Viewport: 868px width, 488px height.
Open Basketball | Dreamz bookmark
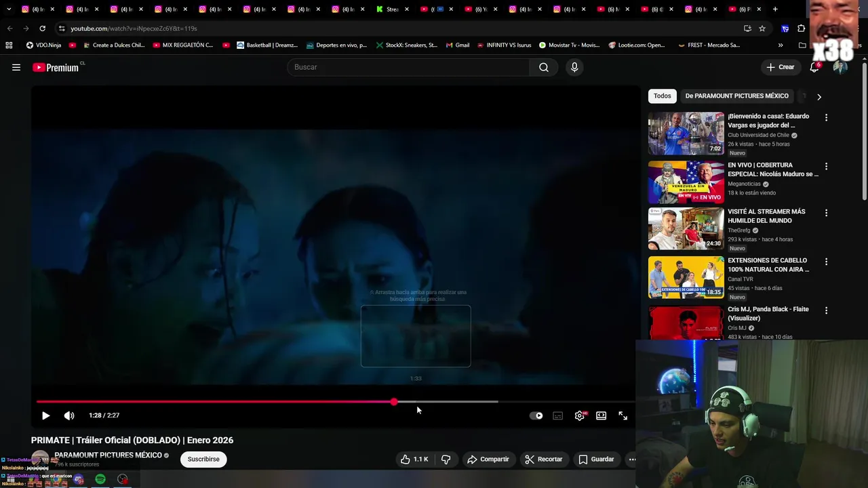[x=267, y=45]
